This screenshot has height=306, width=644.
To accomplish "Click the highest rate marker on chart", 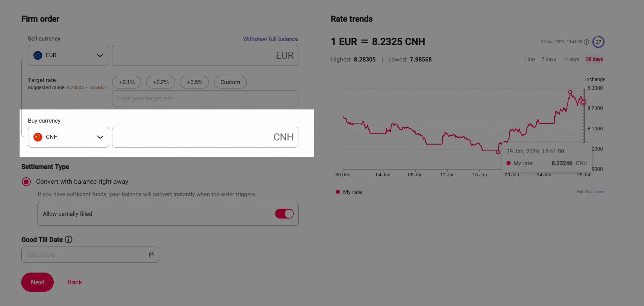I will [x=570, y=92].
